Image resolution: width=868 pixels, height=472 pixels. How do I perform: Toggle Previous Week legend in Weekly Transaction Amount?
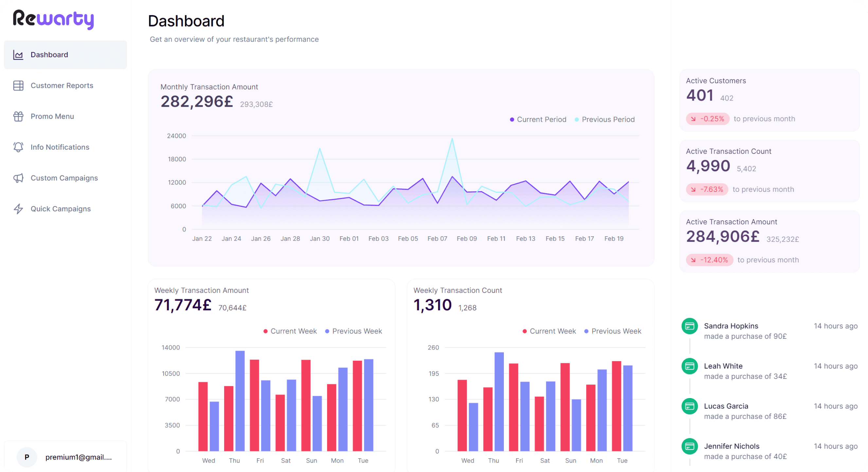[x=353, y=331]
